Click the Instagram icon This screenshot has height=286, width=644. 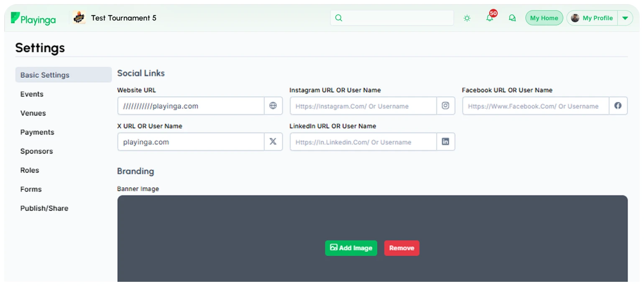click(x=446, y=106)
